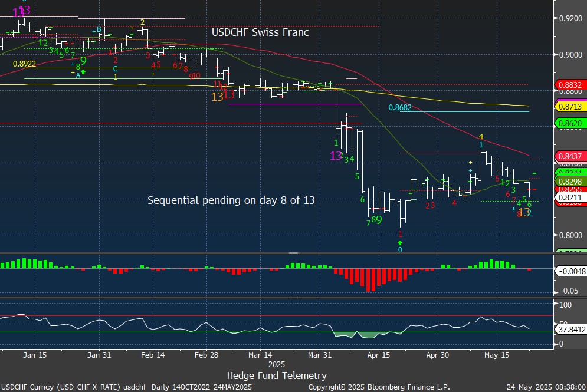Select the white 0.8211 last price tag
The width and height of the screenshot is (587, 392).
pos(570,197)
